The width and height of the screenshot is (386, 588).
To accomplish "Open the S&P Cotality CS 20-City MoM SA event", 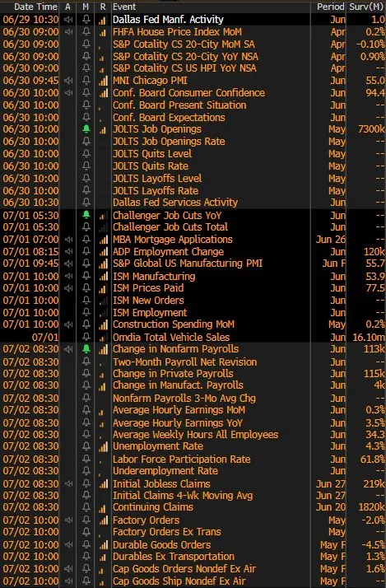I will [x=184, y=44].
